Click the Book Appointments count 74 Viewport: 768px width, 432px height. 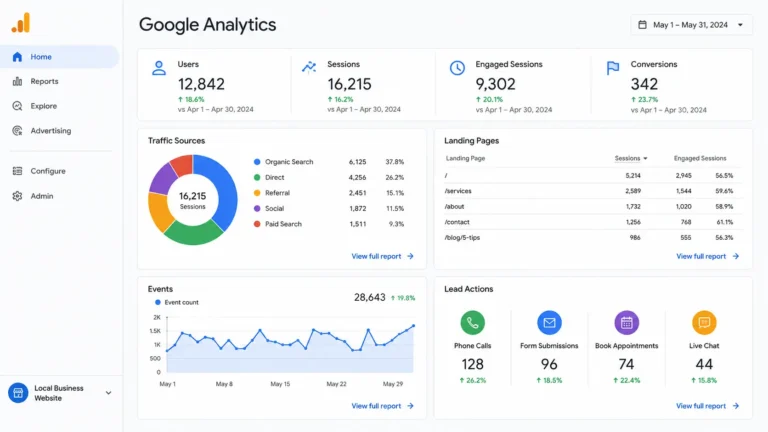(626, 364)
